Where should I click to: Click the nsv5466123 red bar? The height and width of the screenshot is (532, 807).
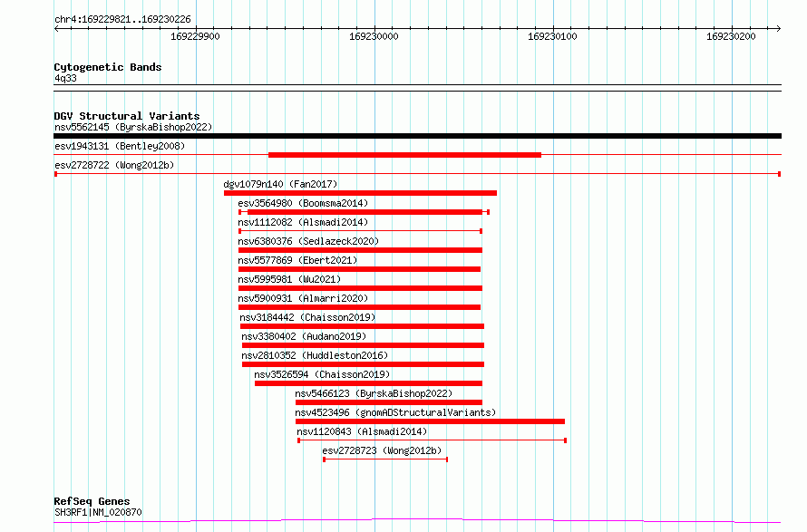coord(389,402)
